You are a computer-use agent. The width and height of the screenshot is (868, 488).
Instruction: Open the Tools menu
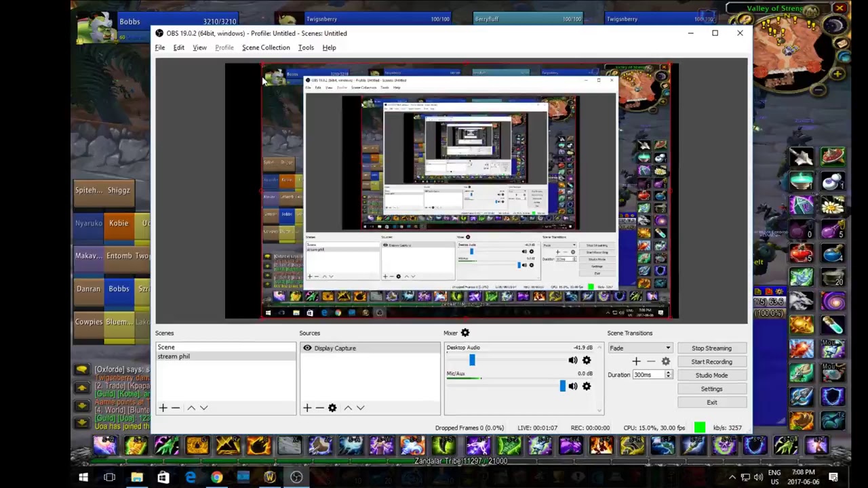(x=306, y=47)
